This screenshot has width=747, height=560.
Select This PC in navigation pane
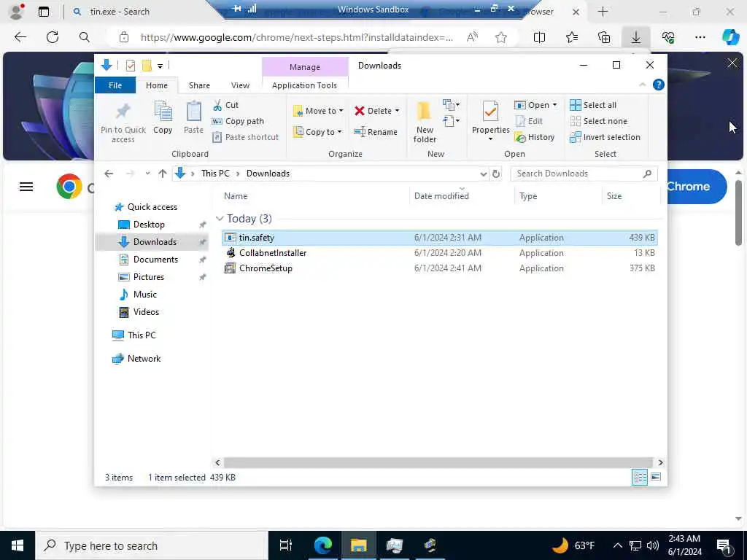point(142,335)
